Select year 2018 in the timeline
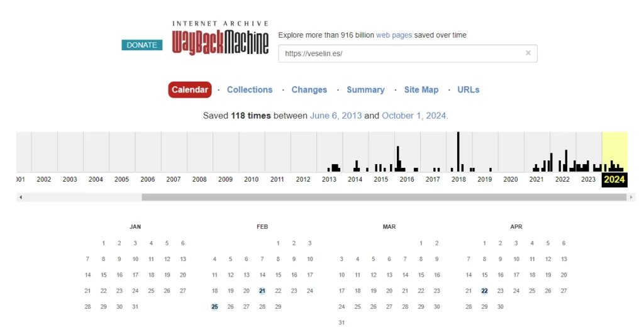This screenshot has height=332, width=644. pyautogui.click(x=458, y=179)
